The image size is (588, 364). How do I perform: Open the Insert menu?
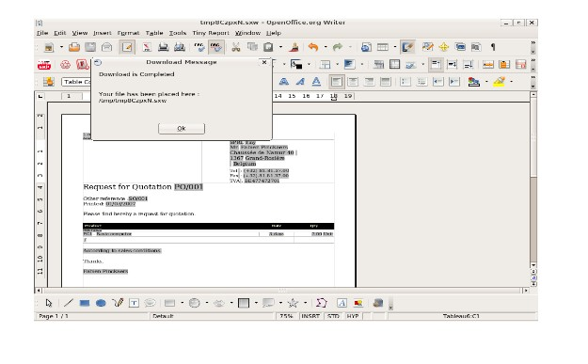(x=103, y=33)
